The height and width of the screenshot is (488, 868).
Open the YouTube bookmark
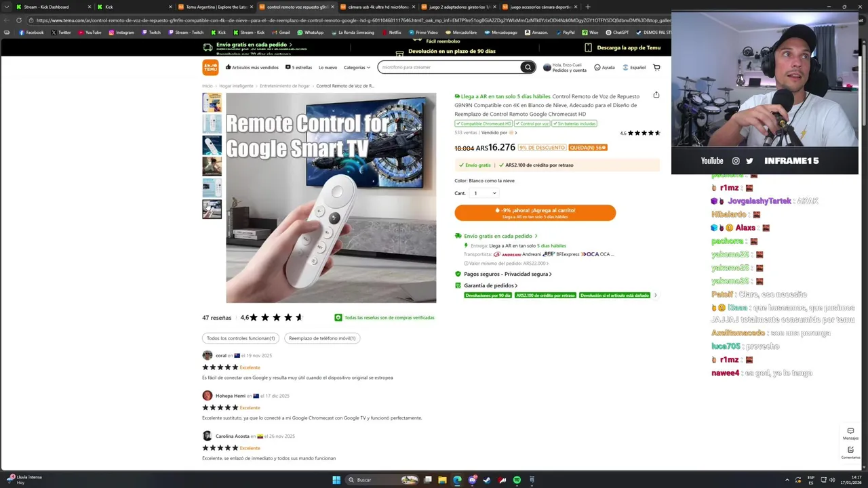[x=90, y=32]
